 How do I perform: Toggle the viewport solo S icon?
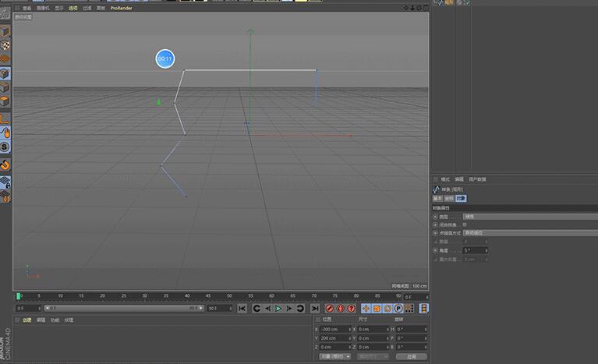click(x=5, y=147)
